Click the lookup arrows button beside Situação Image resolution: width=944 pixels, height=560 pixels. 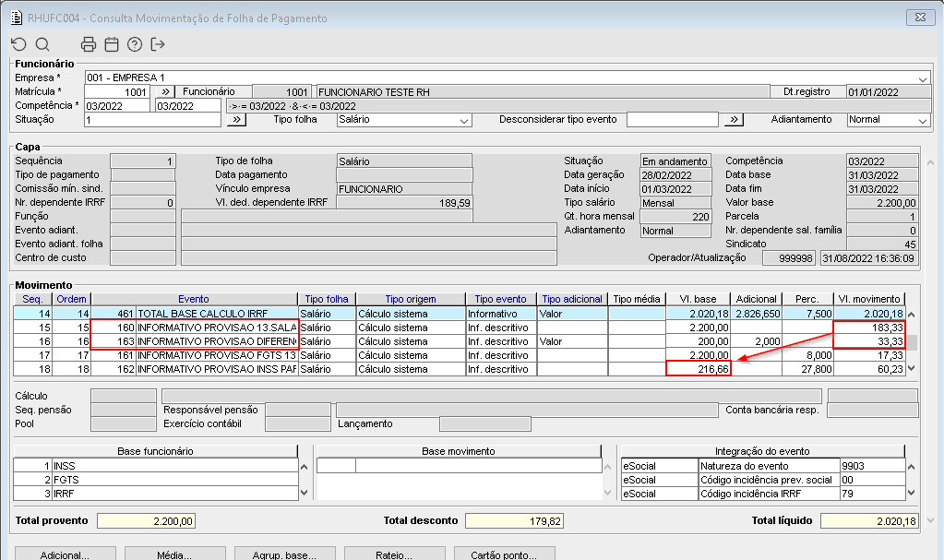tap(235, 120)
